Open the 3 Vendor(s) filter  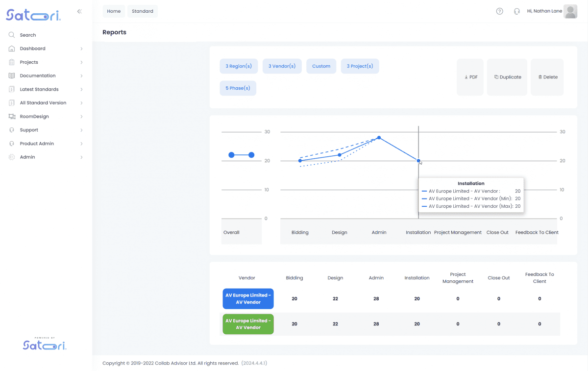[282, 66]
